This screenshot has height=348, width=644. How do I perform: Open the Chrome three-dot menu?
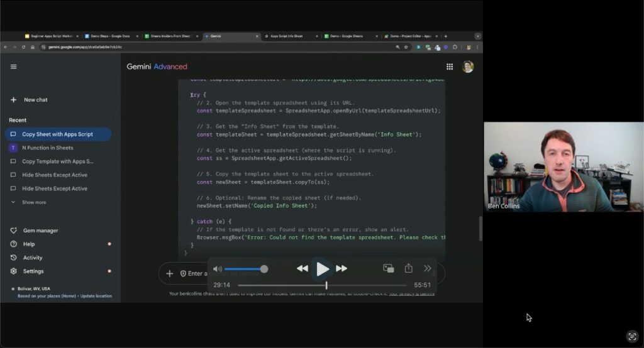[x=477, y=47]
